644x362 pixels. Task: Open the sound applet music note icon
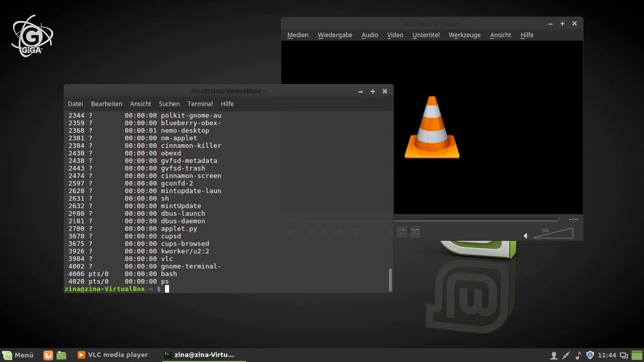[579, 355]
